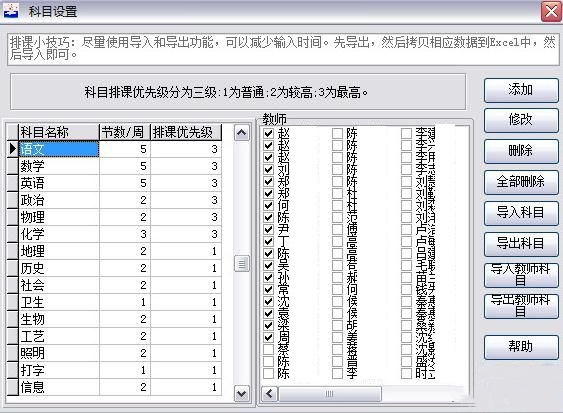This screenshot has width=563, height=413.
Task: Select the 物理 subject row
Action: [120, 217]
